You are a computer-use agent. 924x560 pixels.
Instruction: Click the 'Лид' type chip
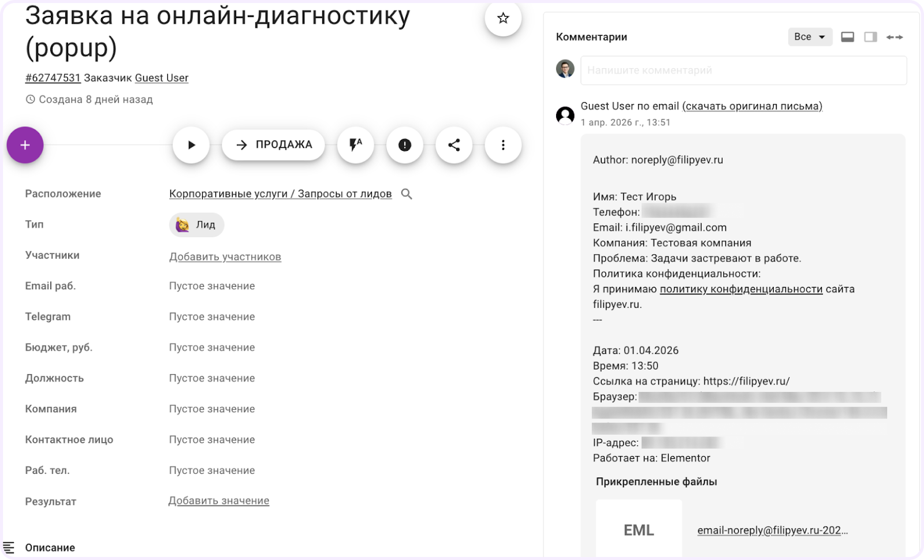(x=196, y=225)
